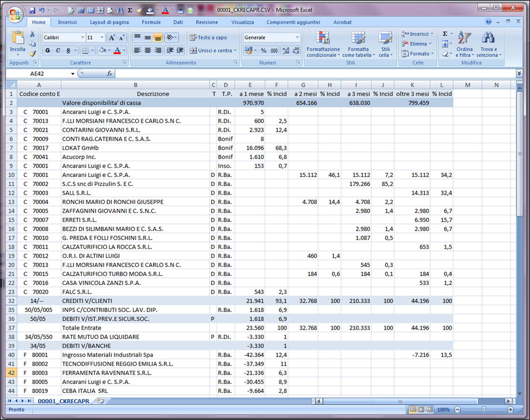Open the Layout di pagina tab
The image size is (530, 420).
109,22
